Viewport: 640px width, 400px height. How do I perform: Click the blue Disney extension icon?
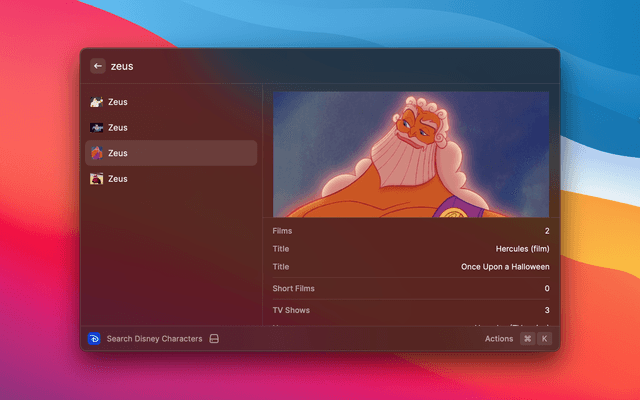pyautogui.click(x=94, y=339)
